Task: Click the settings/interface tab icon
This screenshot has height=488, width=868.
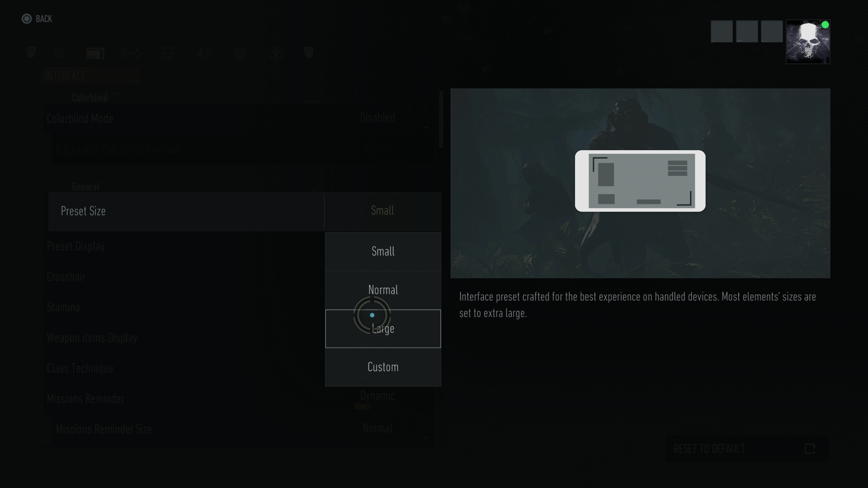Action: [x=95, y=53]
